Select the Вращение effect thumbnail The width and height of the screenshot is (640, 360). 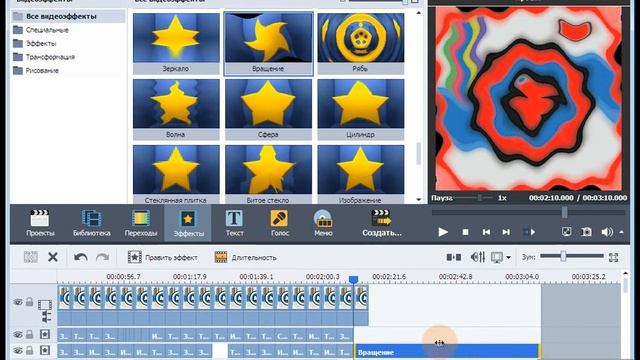[x=268, y=43]
